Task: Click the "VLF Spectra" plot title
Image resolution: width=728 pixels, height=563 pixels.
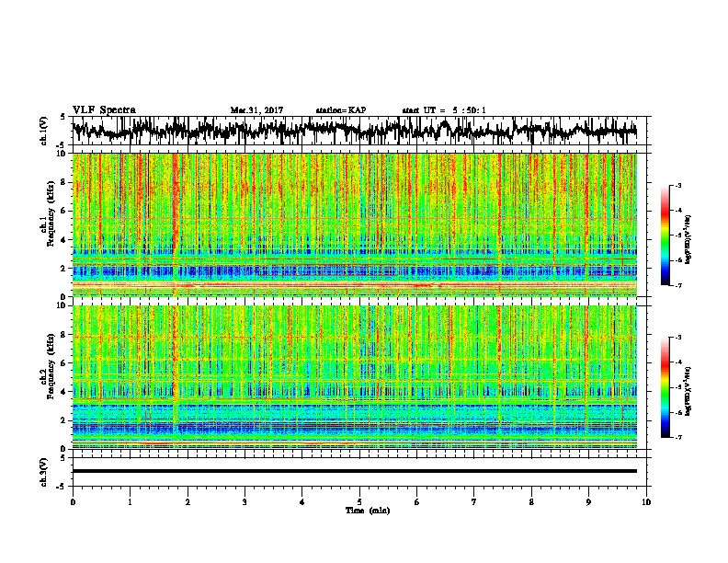Action: coord(104,110)
